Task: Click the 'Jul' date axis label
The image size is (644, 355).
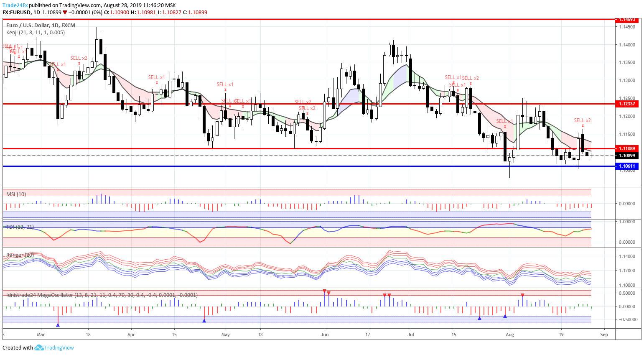Action: click(411, 335)
